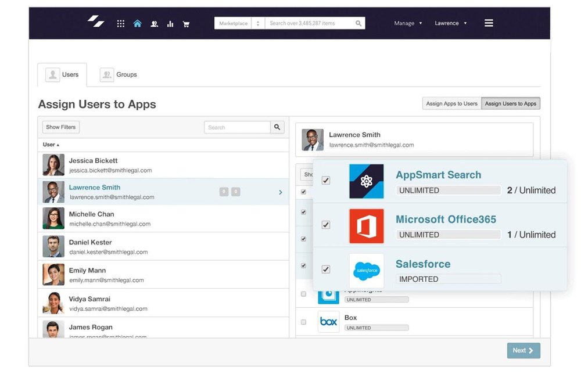Click the Microsoft Office365 app icon
This screenshot has width=581, height=392.
tap(367, 226)
